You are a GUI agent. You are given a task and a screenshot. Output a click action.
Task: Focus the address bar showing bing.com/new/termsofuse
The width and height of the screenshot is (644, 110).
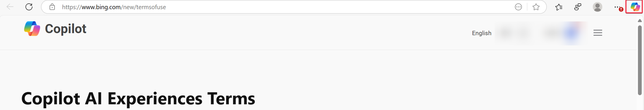(231, 7)
